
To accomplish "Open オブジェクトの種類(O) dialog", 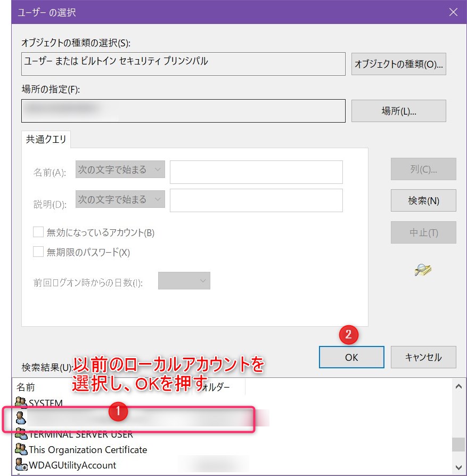I will pyautogui.click(x=398, y=64).
